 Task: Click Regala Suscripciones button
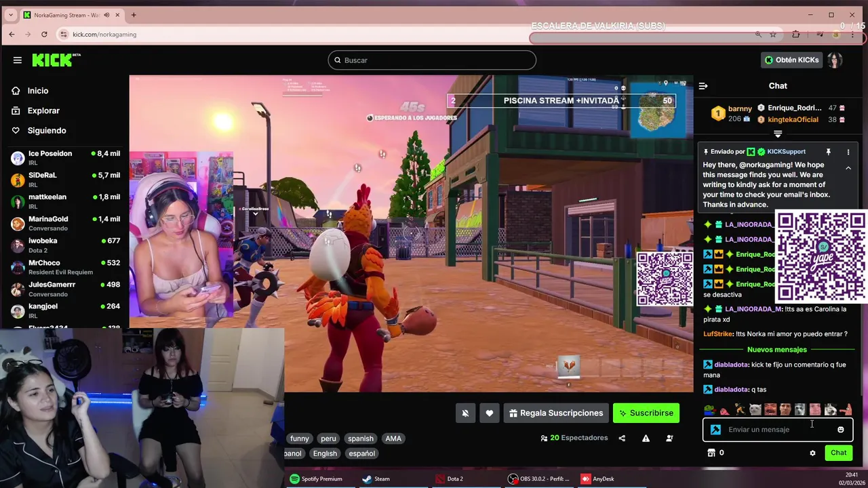[x=555, y=413]
